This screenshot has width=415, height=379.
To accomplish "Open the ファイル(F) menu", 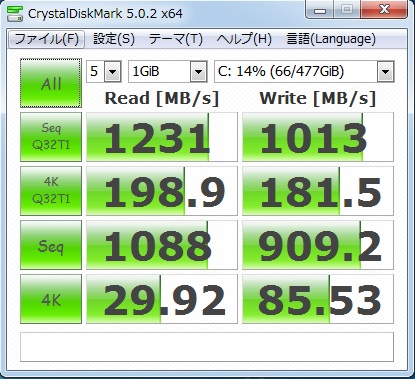I will tap(46, 39).
